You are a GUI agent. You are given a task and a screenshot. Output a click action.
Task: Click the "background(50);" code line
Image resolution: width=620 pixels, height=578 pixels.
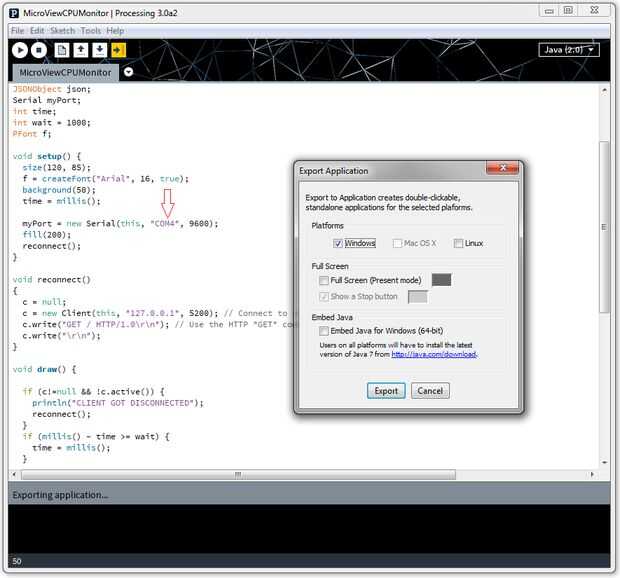(59, 190)
